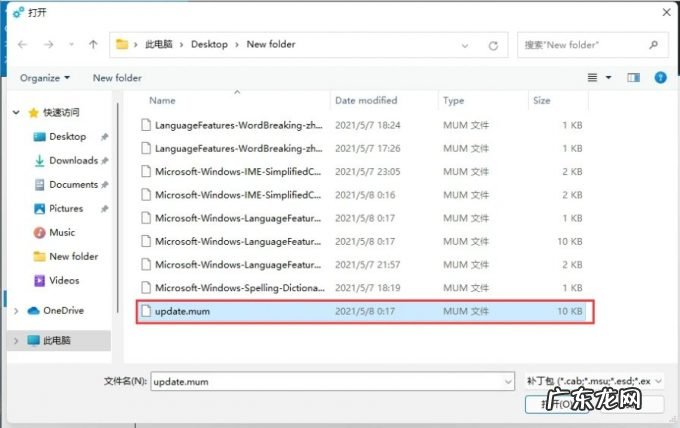
Task: Sort by the Size column header
Action: click(x=542, y=101)
